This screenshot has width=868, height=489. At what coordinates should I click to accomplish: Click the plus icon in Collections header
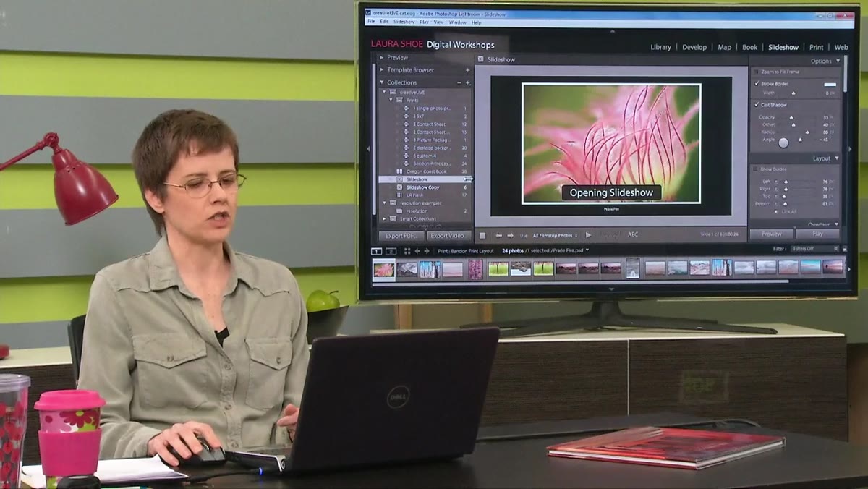tap(467, 82)
